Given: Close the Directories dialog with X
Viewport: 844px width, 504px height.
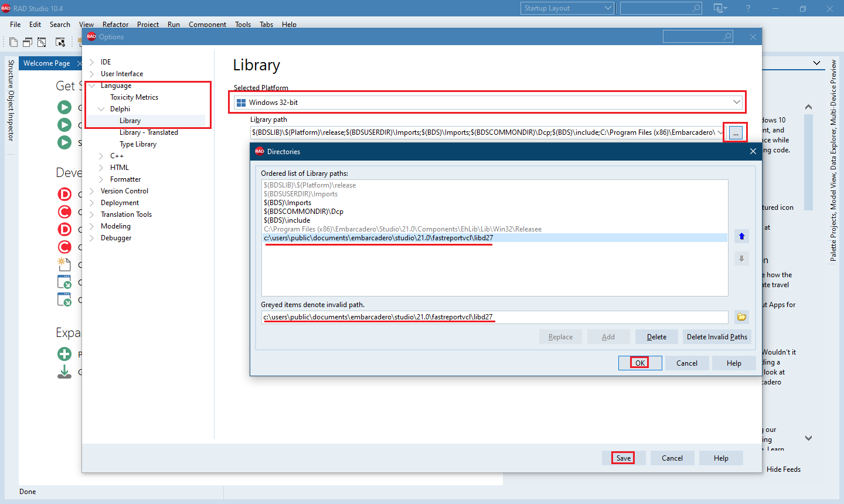Looking at the screenshot, I should coord(753,151).
